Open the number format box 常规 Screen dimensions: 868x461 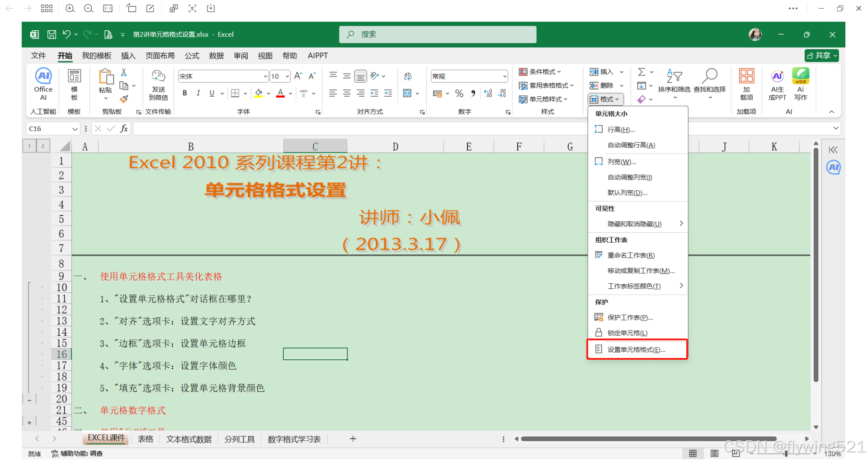tap(469, 76)
